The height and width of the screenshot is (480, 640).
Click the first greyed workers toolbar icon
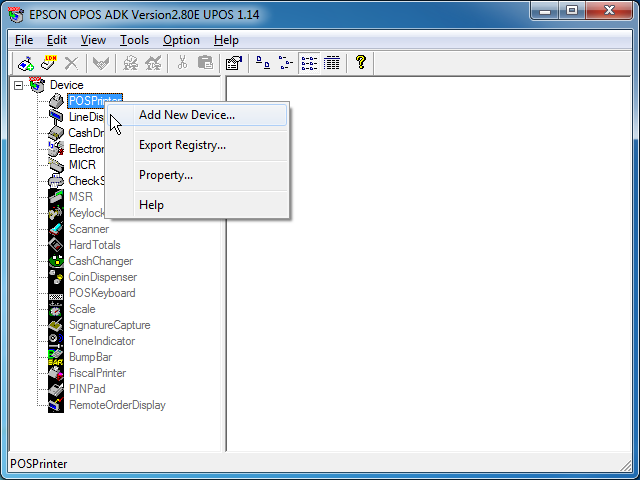pos(131,63)
